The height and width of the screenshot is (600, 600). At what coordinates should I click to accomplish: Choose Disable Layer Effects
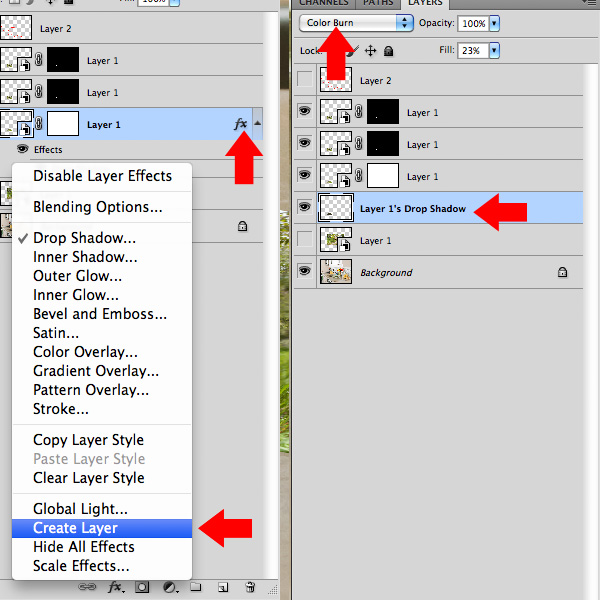pyautogui.click(x=102, y=176)
